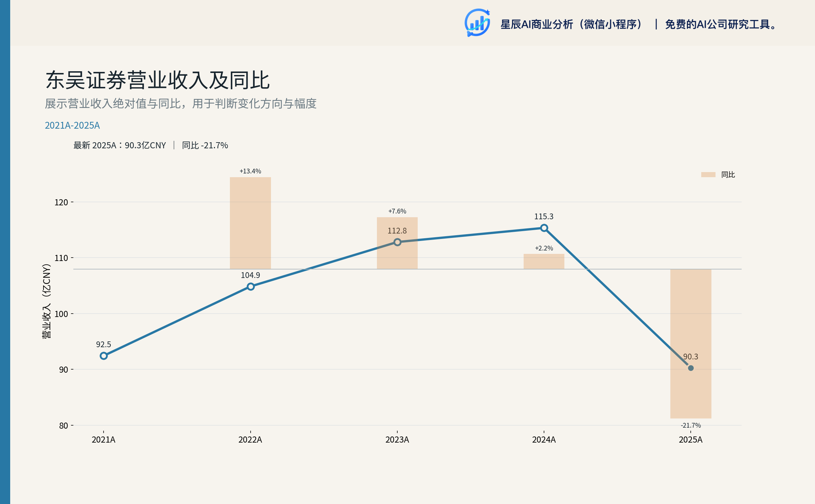Click the 2021A-2025A period label
This screenshot has height=504, width=815.
tap(72, 125)
